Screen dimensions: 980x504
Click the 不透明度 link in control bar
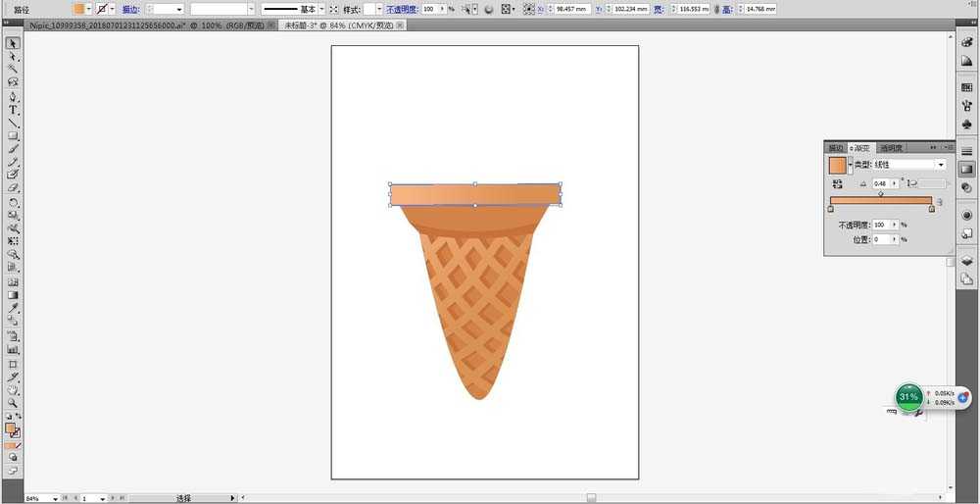tap(400, 9)
